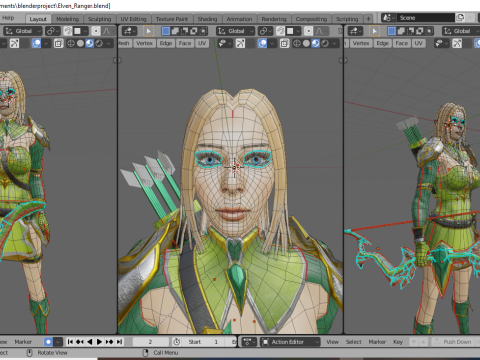Toggle gizmo display in right viewport
The height and width of the screenshot is (360, 480).
457,43
